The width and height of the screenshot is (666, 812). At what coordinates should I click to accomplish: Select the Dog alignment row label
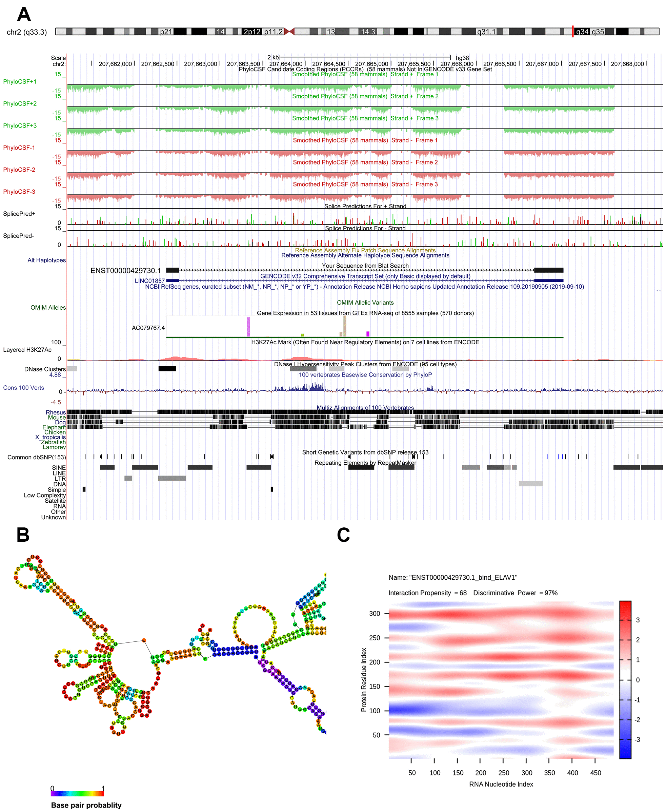click(60, 422)
